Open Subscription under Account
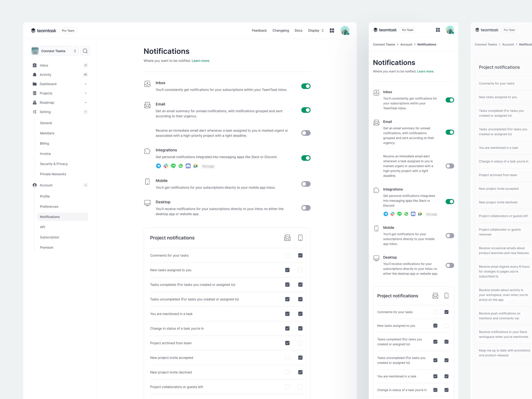532x399 pixels. 50,237
